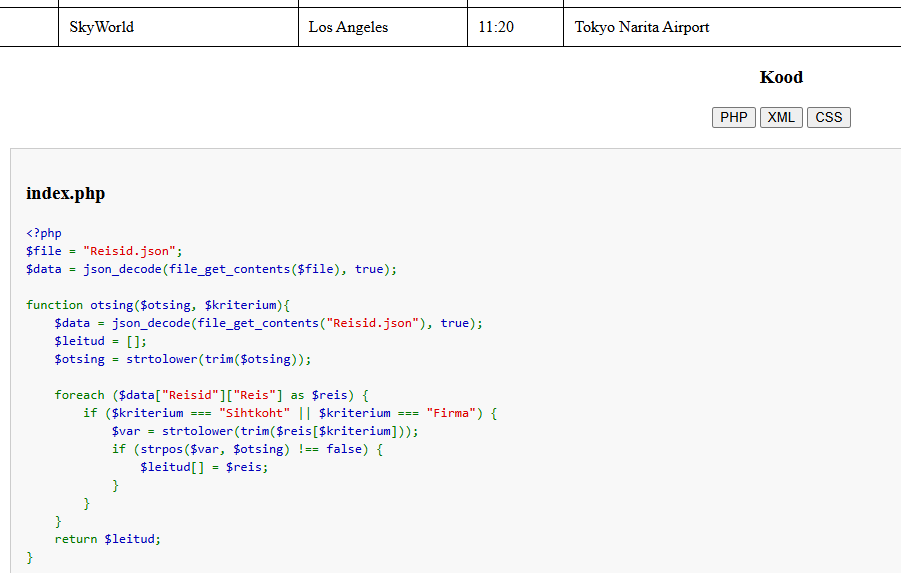This screenshot has width=901, height=573.
Task: Click the strpos condition line
Action: (x=247, y=449)
